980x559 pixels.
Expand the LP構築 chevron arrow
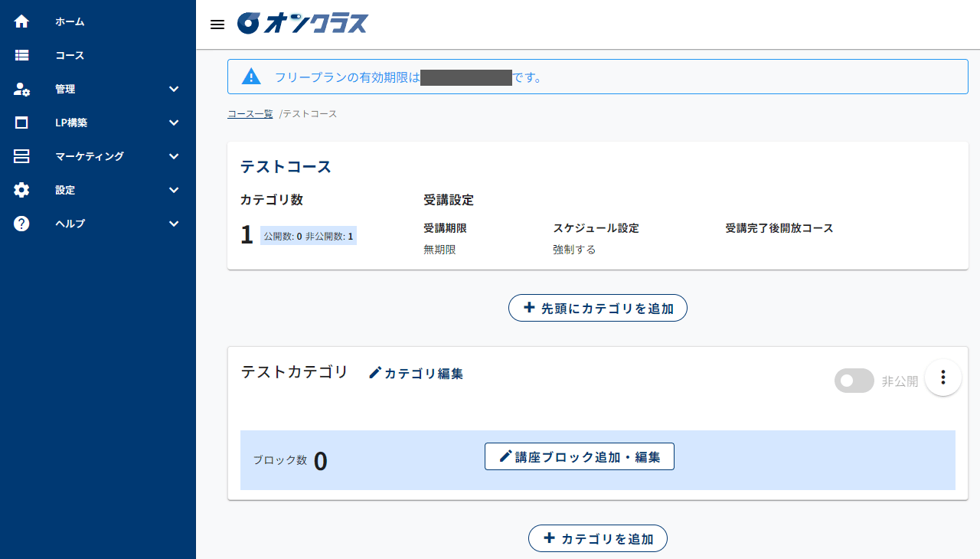(x=174, y=123)
